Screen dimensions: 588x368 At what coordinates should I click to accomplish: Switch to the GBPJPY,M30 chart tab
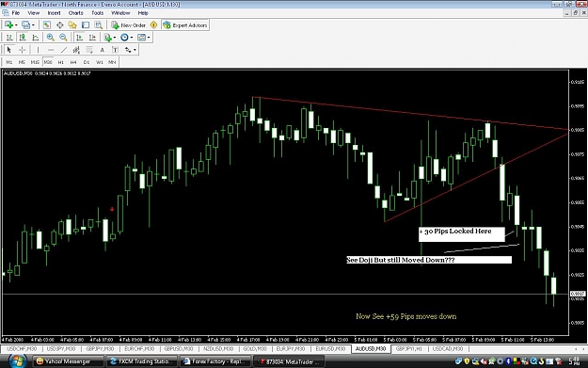tap(100, 349)
